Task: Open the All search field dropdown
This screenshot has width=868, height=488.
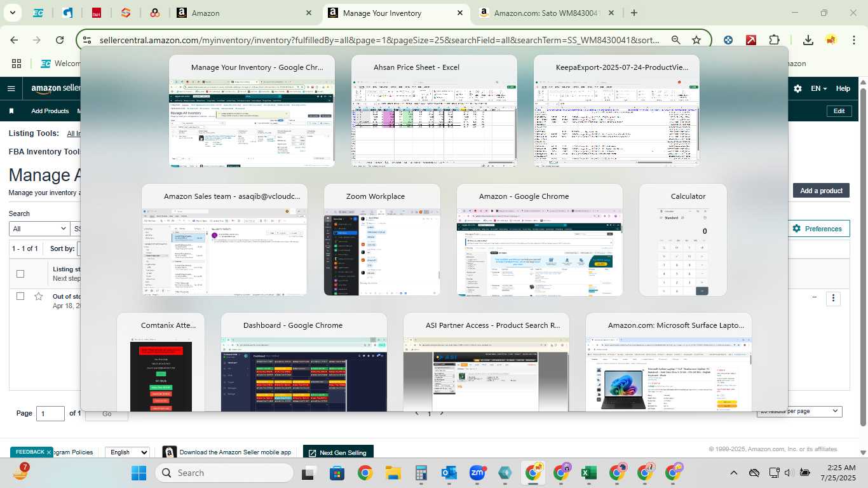Action: click(x=39, y=229)
